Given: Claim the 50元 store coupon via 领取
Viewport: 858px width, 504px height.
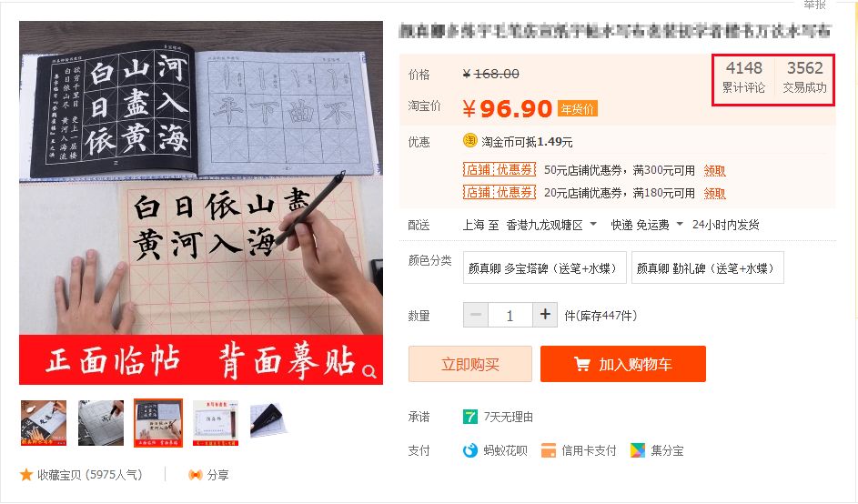Looking at the screenshot, I should tap(714, 171).
